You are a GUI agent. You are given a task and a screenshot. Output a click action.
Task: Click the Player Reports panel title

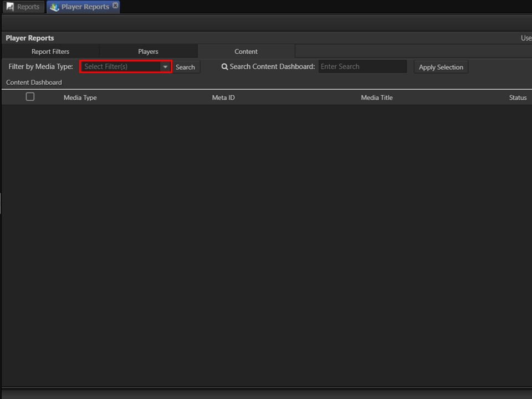point(30,38)
